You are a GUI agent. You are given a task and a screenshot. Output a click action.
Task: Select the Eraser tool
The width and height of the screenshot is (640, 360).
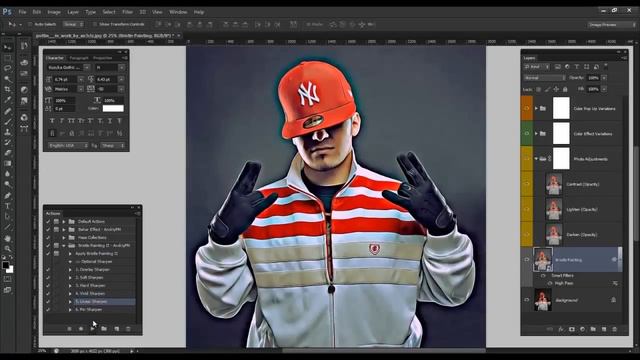pos(7,153)
